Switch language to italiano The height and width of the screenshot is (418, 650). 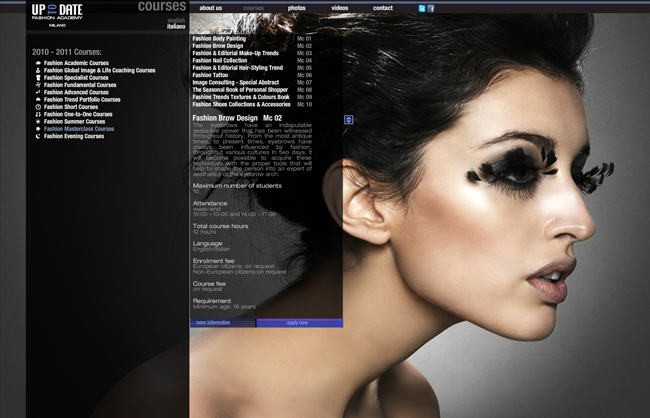click(176, 27)
